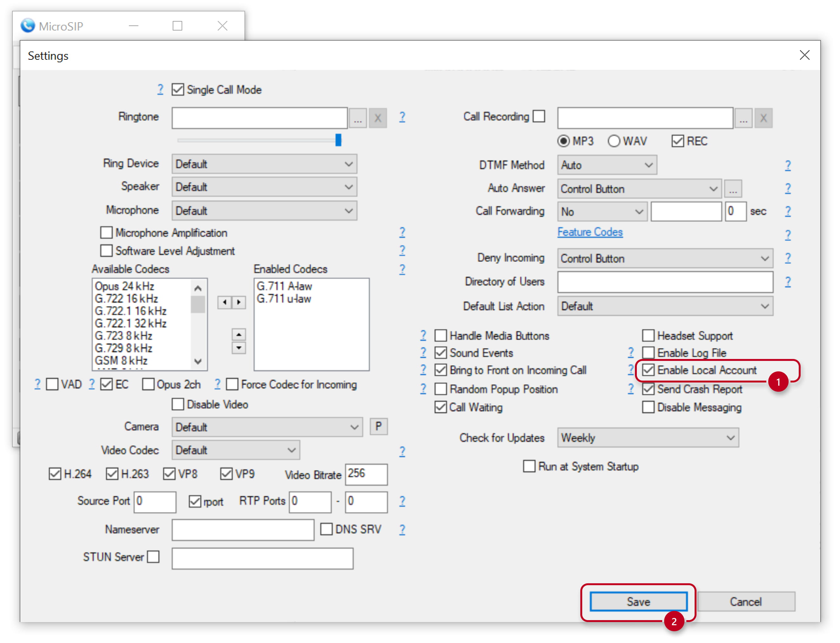Open help for Auto Answer
Image resolution: width=840 pixels, height=643 pixels.
click(788, 188)
